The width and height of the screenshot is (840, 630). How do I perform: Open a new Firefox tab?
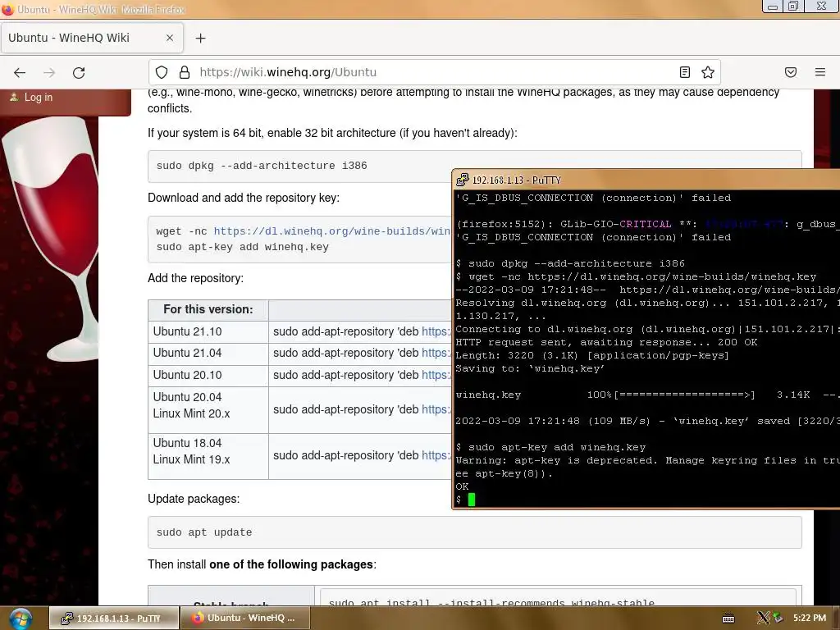pos(200,38)
